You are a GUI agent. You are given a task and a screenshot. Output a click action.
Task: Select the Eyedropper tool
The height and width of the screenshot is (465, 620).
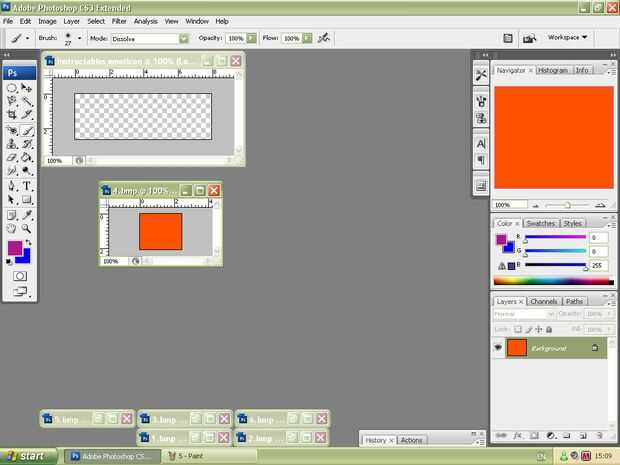(x=26, y=215)
